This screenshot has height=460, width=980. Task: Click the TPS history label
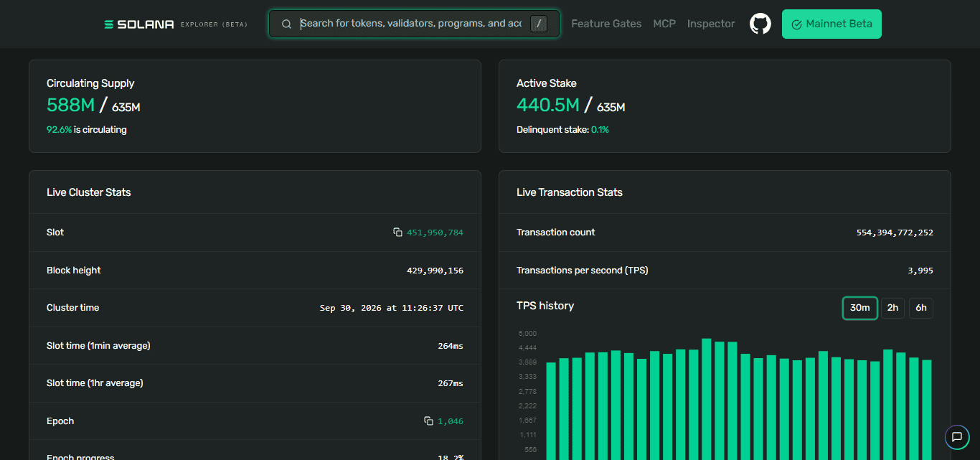coord(545,306)
